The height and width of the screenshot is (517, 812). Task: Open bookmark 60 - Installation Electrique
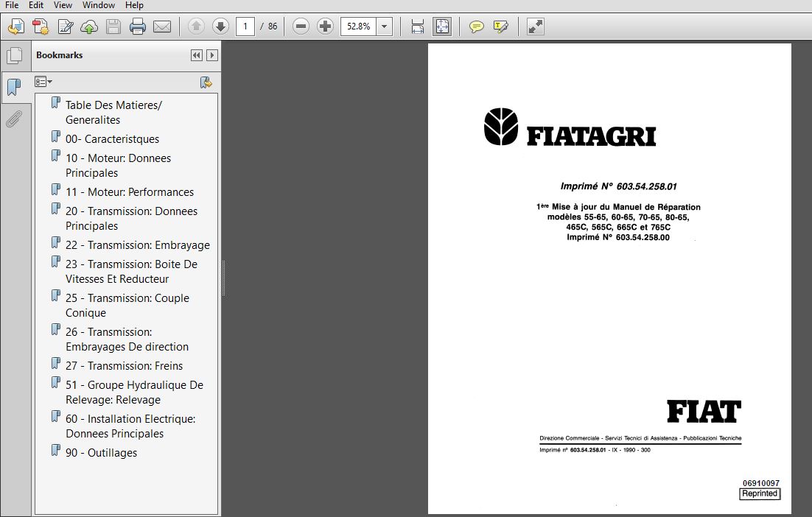coord(130,426)
